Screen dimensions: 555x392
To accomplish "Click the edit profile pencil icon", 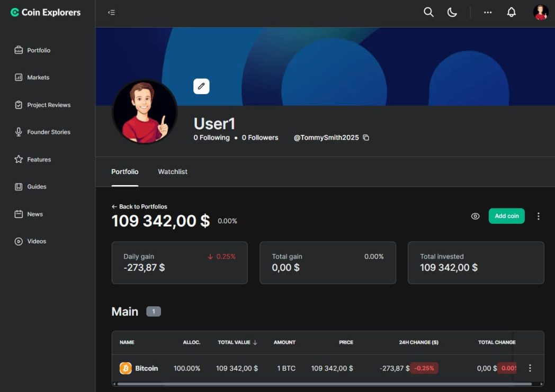I will 201,86.
